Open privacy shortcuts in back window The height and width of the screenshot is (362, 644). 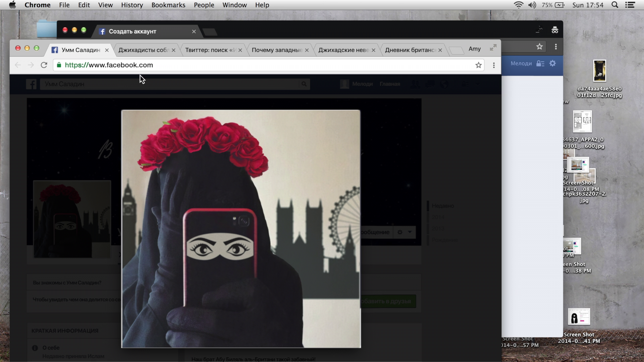tap(540, 63)
